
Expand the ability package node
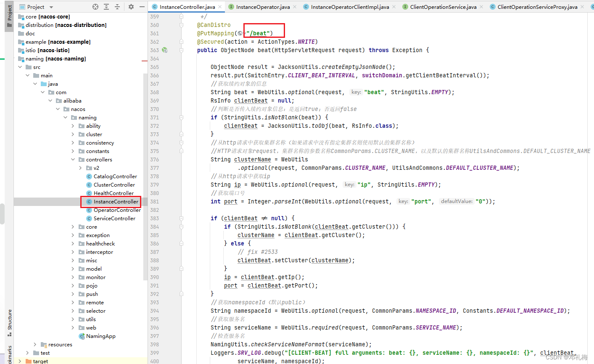(73, 126)
